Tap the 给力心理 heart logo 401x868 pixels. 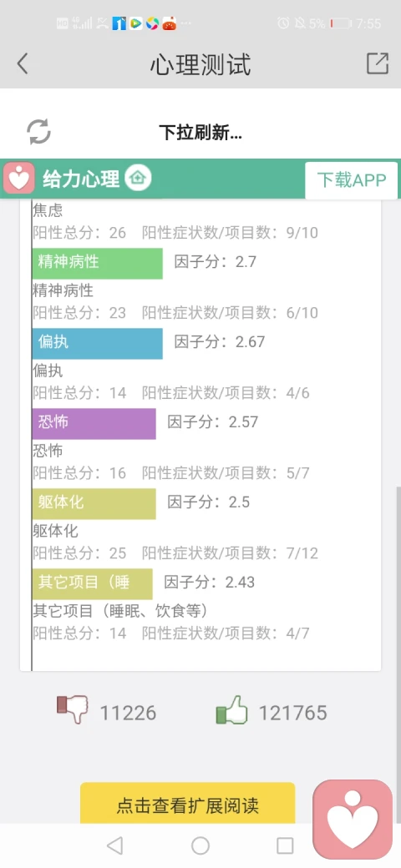[19, 179]
